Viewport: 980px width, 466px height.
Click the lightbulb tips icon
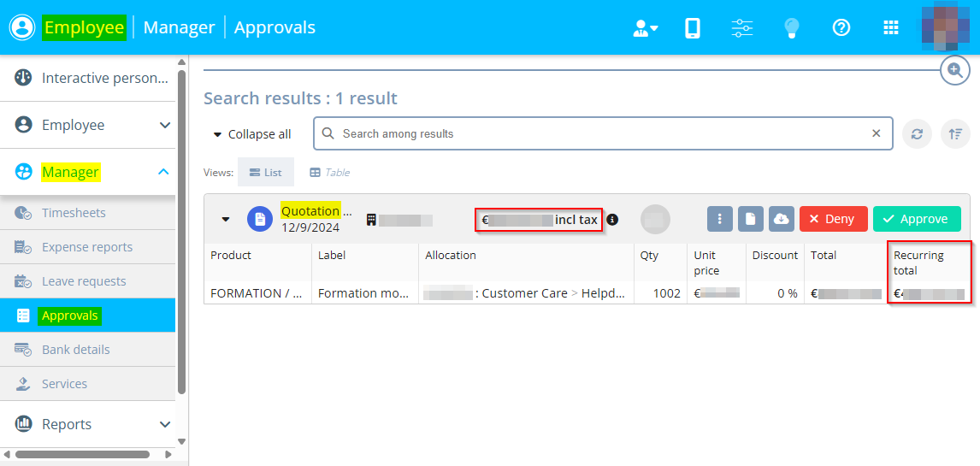click(x=792, y=28)
